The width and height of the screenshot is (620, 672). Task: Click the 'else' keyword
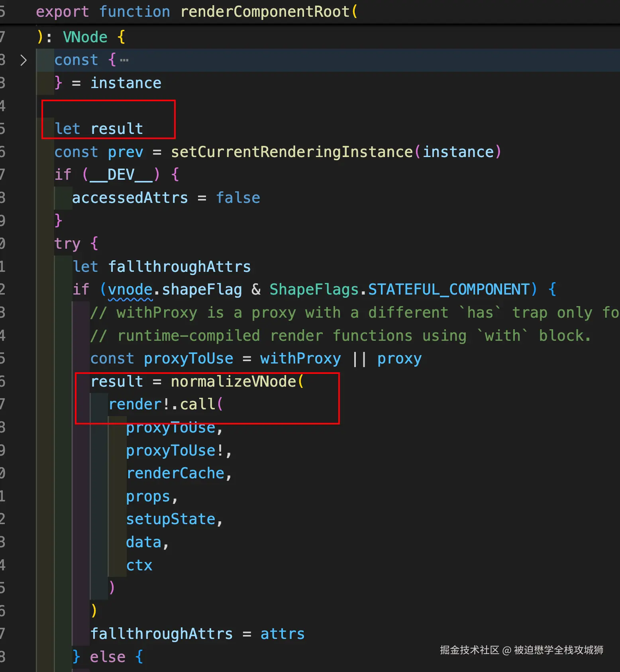click(x=108, y=657)
